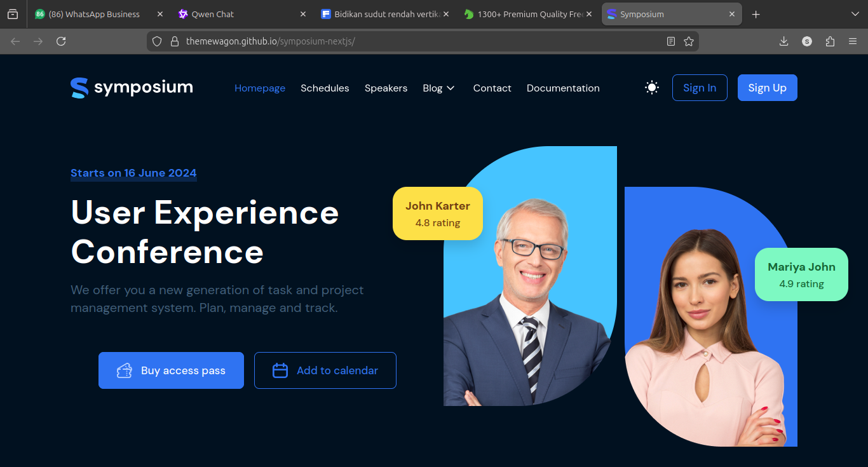This screenshot has width=868, height=467.
Task: Open the Documentation nav link
Action: [563, 88]
